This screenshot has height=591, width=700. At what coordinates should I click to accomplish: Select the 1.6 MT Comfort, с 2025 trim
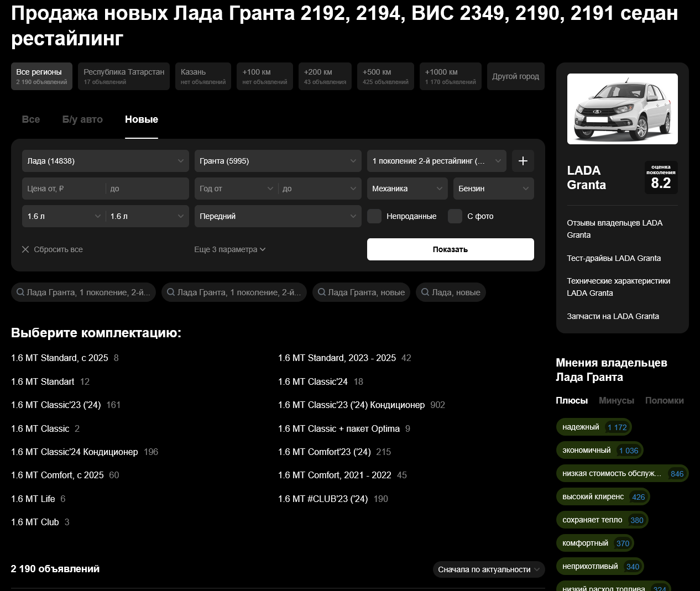pyautogui.click(x=58, y=475)
